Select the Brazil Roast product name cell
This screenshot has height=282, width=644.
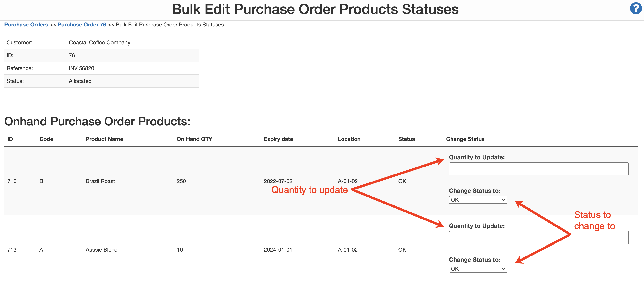[100, 181]
